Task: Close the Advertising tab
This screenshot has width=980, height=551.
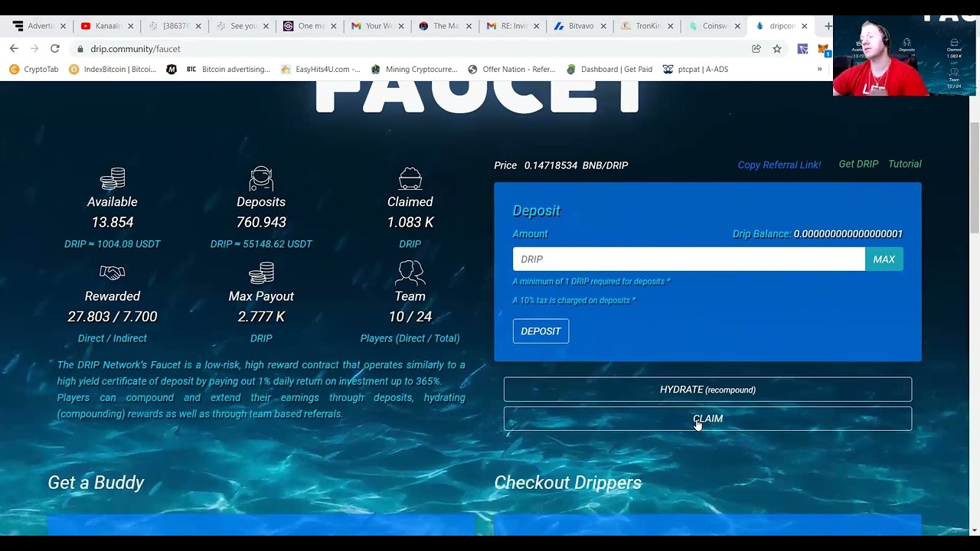Action: click(x=64, y=26)
